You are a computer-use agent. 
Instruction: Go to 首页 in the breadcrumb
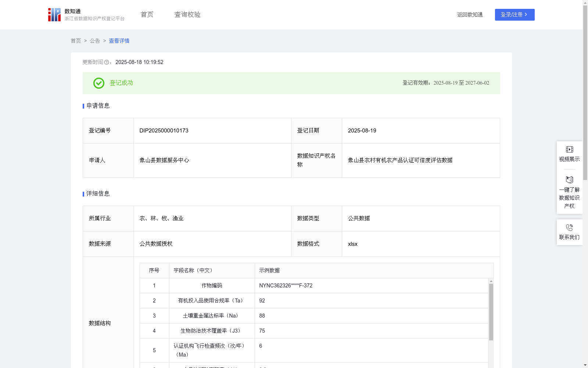click(x=76, y=41)
